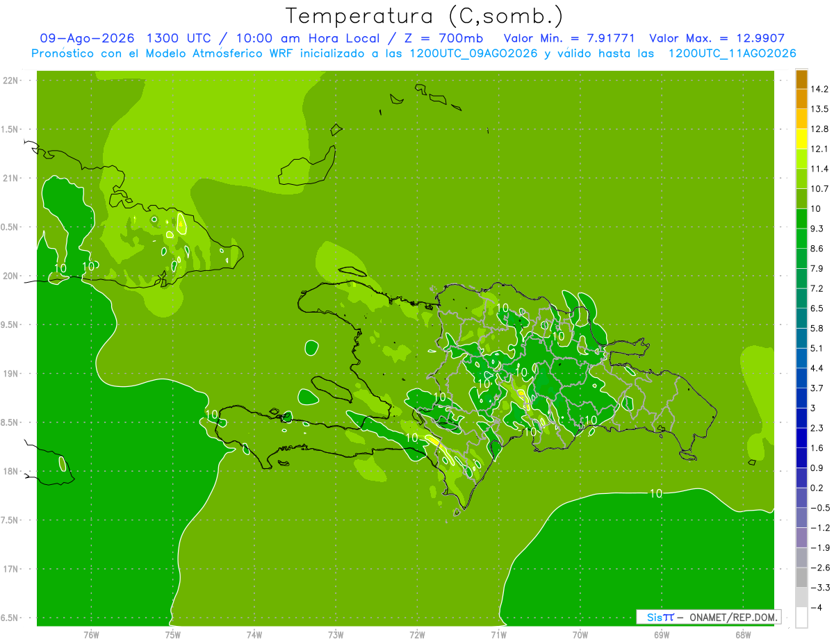
Task: Click the legend value '7.2'
Action: click(x=817, y=288)
